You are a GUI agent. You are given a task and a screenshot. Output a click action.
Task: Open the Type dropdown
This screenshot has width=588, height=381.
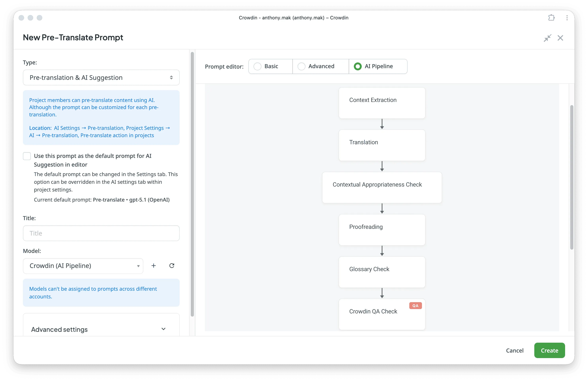[x=101, y=77]
